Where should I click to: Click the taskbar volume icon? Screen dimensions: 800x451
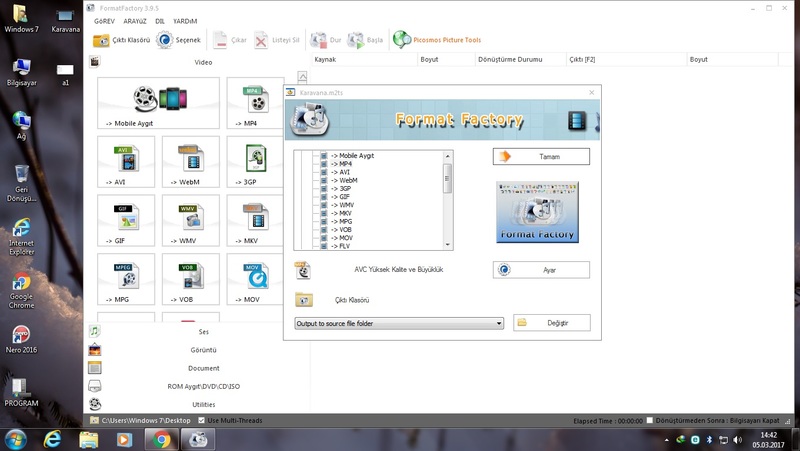click(x=737, y=439)
